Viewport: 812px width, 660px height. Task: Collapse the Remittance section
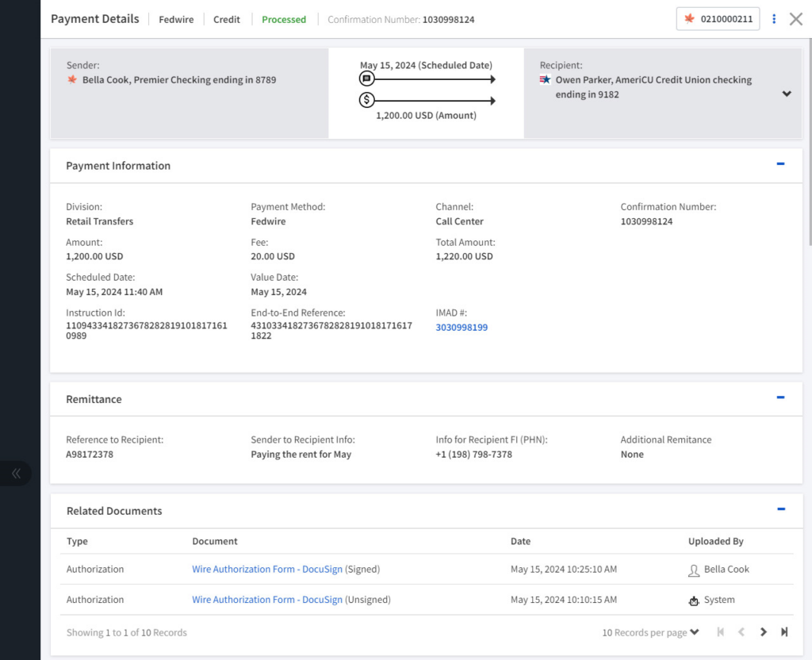(780, 397)
